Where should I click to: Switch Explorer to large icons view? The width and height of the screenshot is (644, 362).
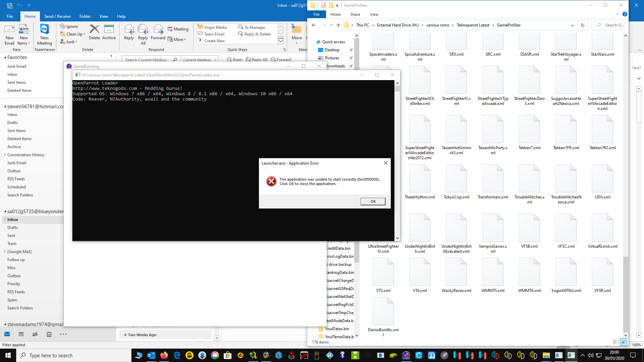tap(624, 342)
